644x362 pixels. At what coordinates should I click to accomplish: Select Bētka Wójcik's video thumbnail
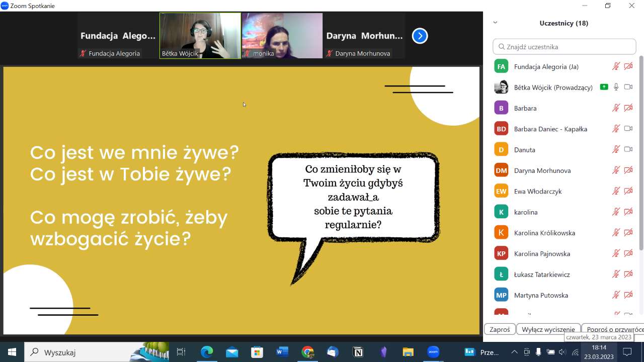[x=200, y=36]
